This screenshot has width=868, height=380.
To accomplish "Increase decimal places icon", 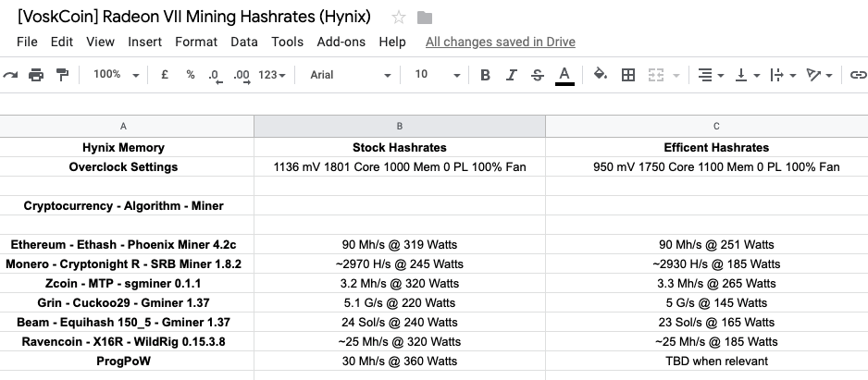I will (x=242, y=76).
